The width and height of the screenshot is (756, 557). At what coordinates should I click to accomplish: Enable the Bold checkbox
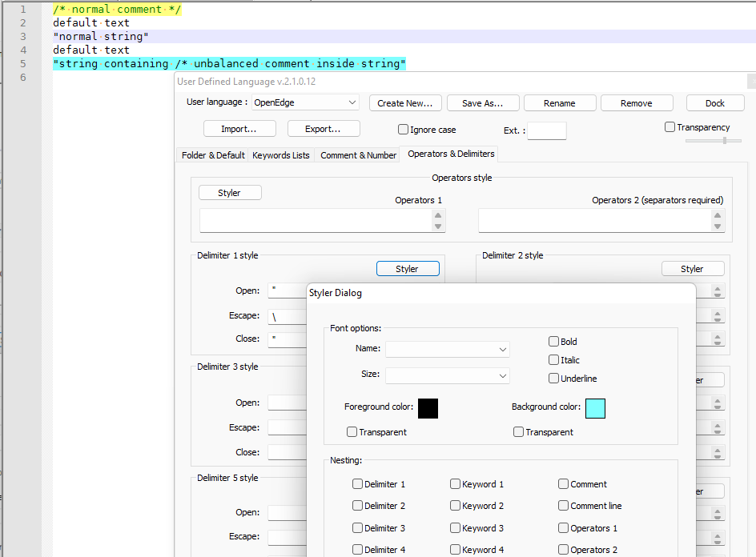click(x=553, y=342)
